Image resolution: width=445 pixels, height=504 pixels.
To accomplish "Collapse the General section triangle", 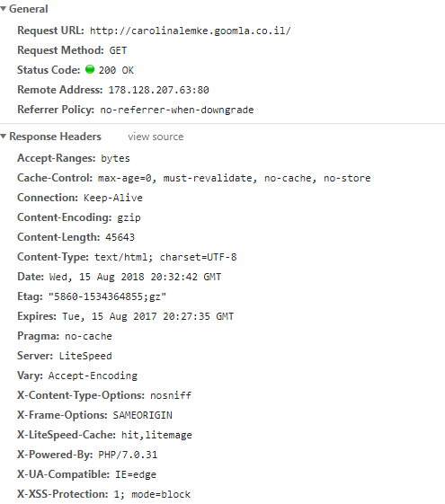I will (x=4, y=9).
